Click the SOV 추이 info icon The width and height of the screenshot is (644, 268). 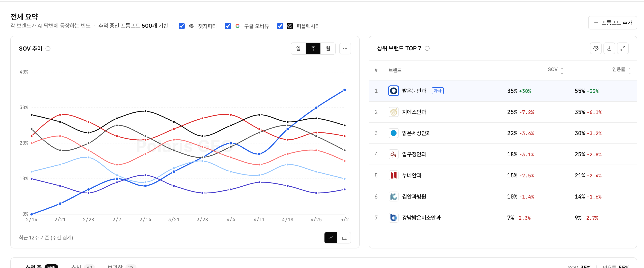point(48,49)
